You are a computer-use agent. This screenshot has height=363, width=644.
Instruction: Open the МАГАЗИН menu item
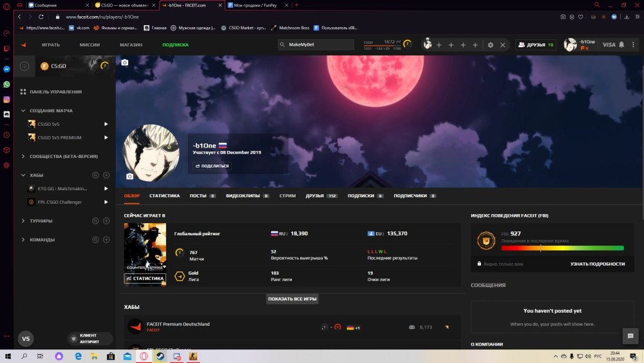pyautogui.click(x=131, y=44)
